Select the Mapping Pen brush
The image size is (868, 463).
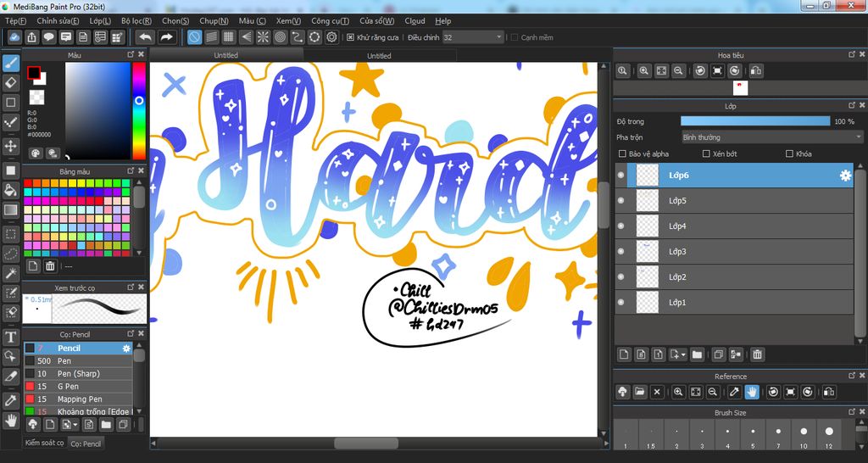(x=78, y=399)
